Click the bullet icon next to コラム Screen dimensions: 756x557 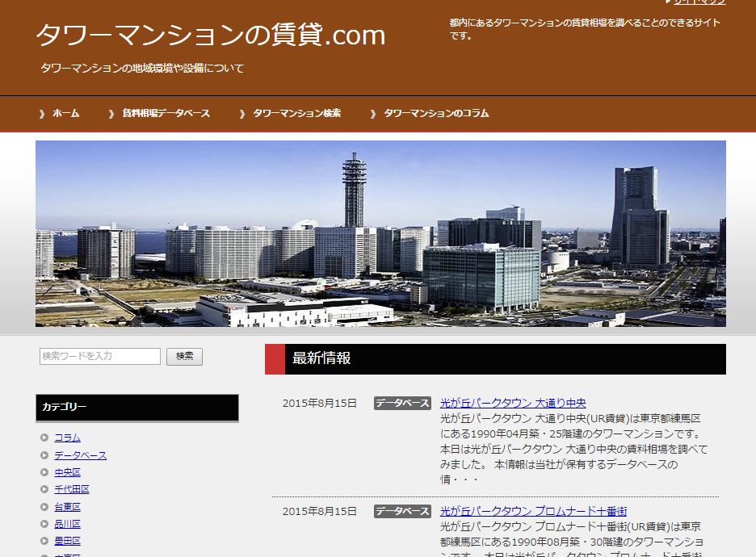pos(44,438)
